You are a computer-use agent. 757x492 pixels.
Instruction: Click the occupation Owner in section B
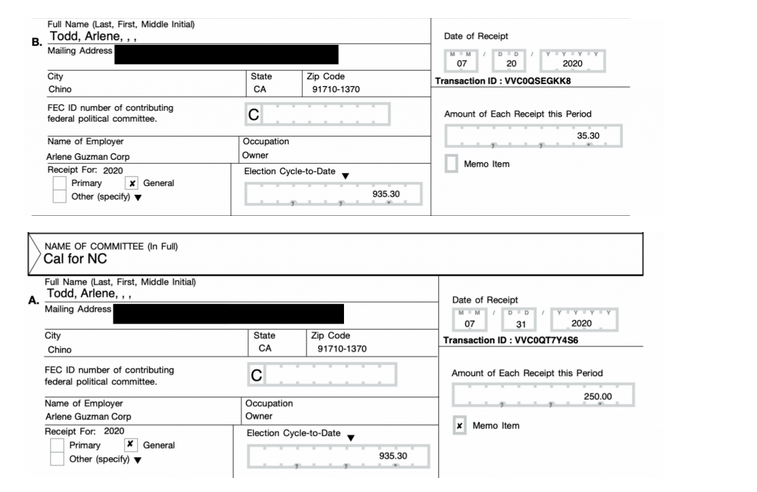tap(255, 155)
